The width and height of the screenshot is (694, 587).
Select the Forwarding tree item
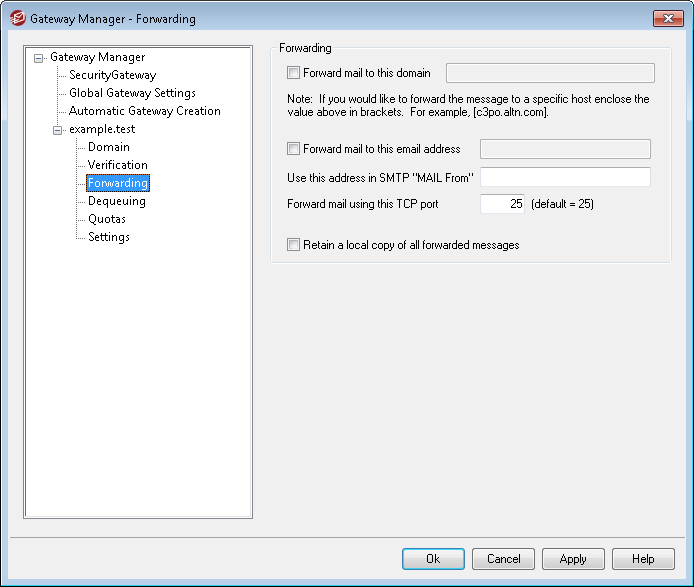click(x=118, y=183)
